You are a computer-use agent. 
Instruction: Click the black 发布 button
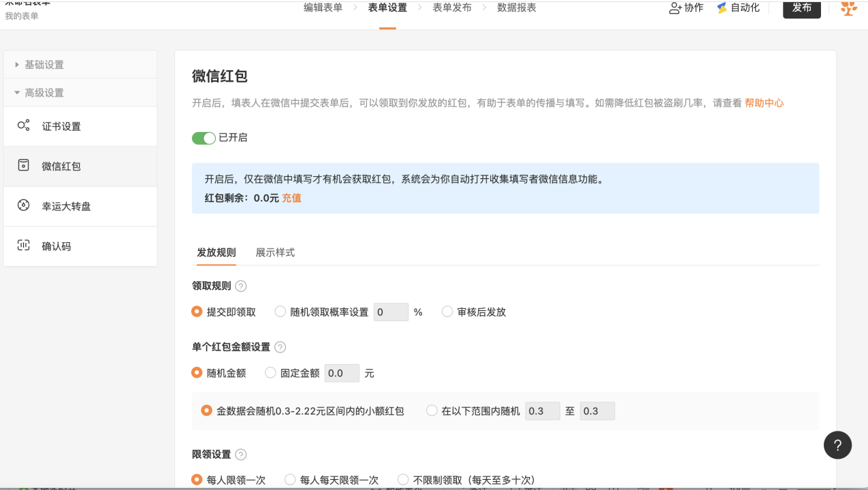click(x=802, y=8)
